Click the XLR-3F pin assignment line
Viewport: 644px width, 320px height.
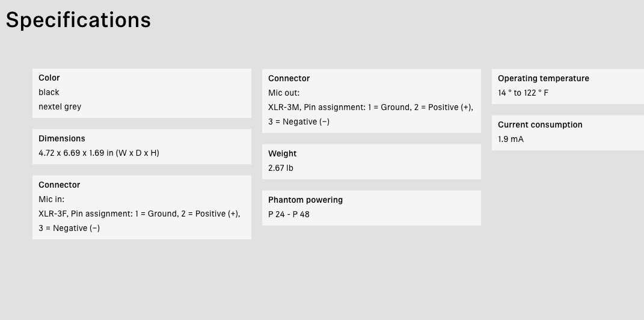[139, 214]
